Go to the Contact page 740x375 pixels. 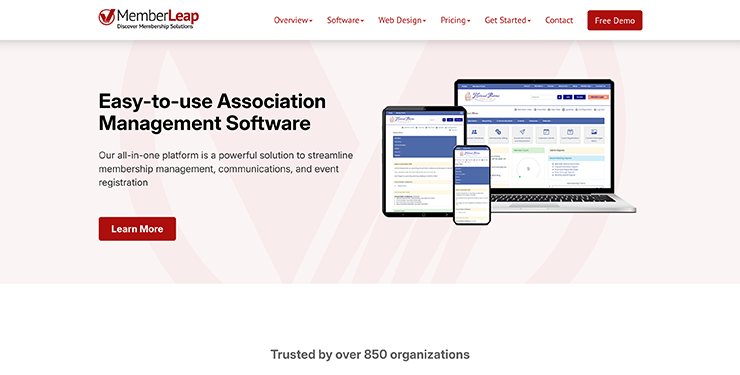point(559,20)
